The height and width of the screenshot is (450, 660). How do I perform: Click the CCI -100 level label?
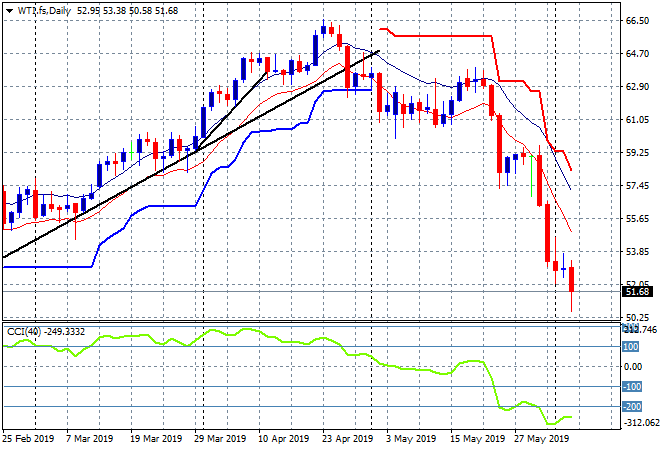pyautogui.click(x=632, y=387)
